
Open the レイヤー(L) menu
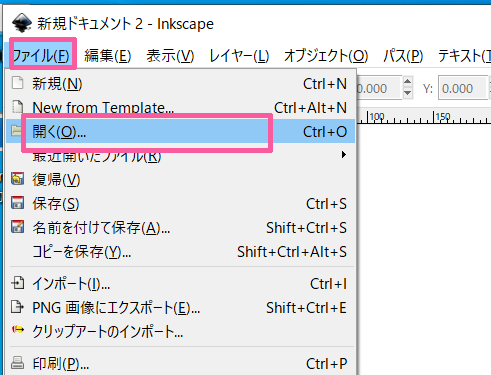coord(239,56)
